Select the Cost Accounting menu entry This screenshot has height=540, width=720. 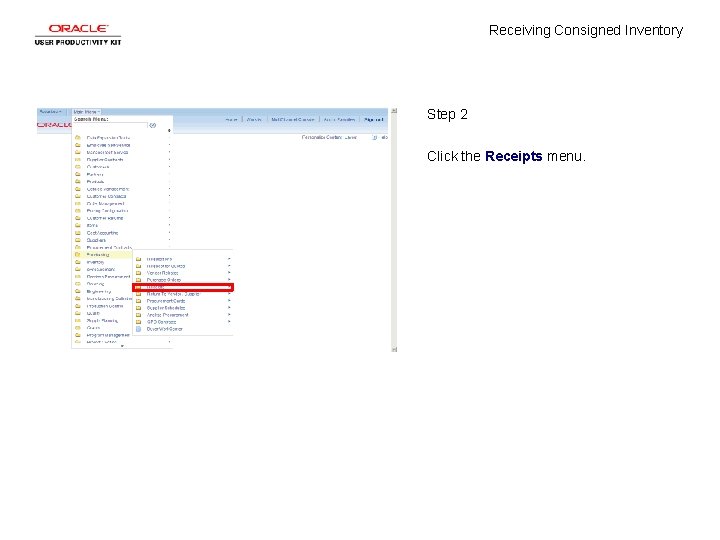(102, 233)
